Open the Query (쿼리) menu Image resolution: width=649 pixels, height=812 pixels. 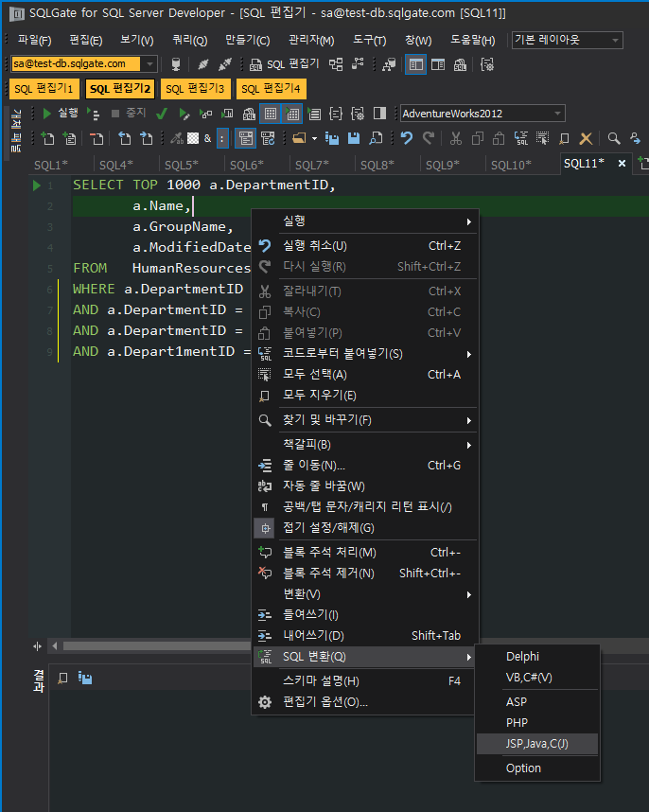click(189, 41)
